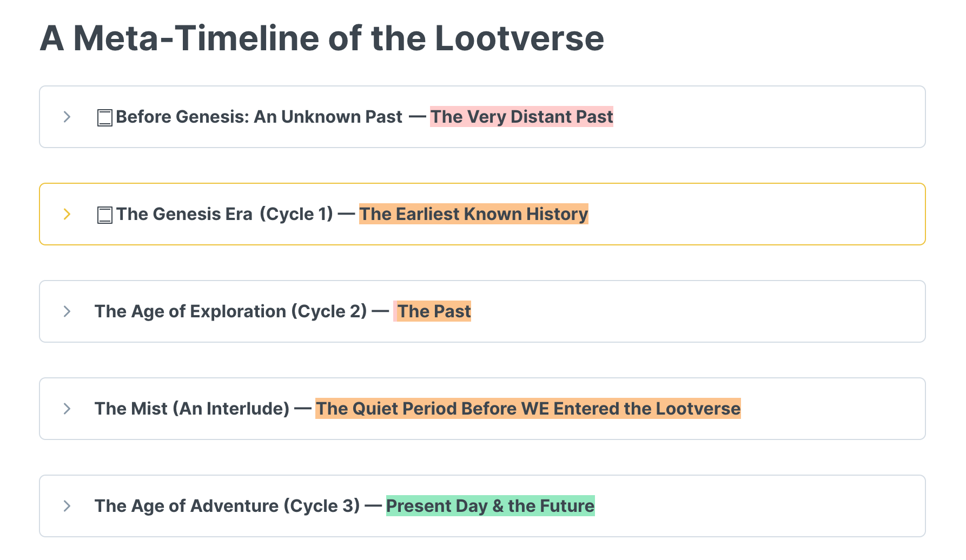Click the 'A Meta-Timeline of the Lootverse' heading

322,38
